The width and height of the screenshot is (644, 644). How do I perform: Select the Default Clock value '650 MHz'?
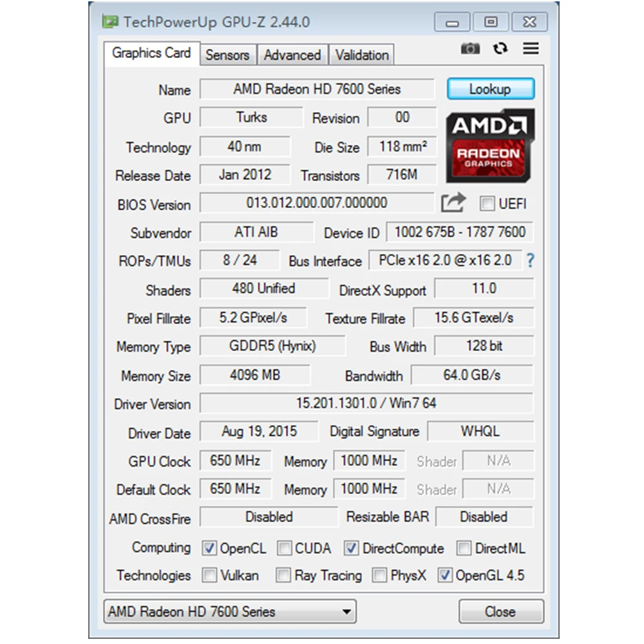235,488
